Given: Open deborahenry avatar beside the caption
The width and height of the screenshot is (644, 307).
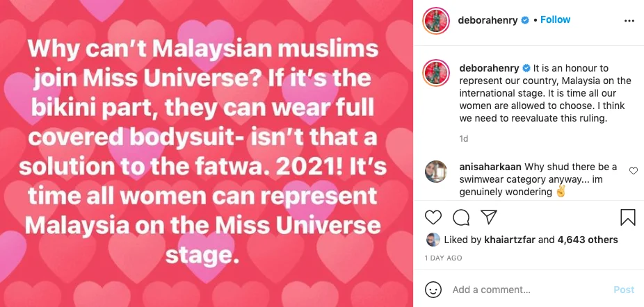Looking at the screenshot, I should click(436, 73).
